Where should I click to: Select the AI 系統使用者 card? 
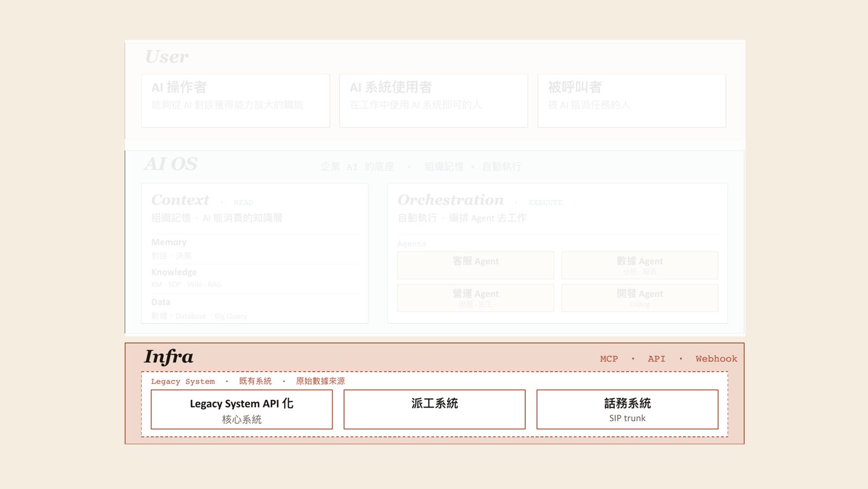433,101
